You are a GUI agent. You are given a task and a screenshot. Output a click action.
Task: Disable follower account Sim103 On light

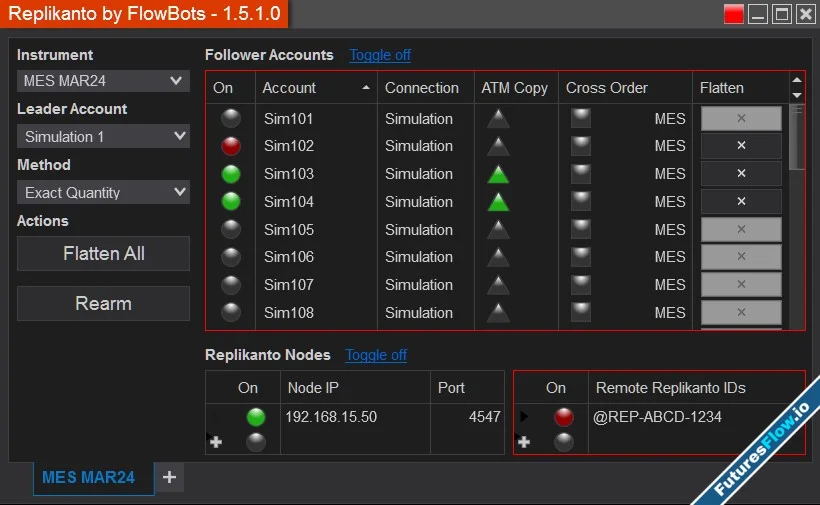tap(231, 174)
